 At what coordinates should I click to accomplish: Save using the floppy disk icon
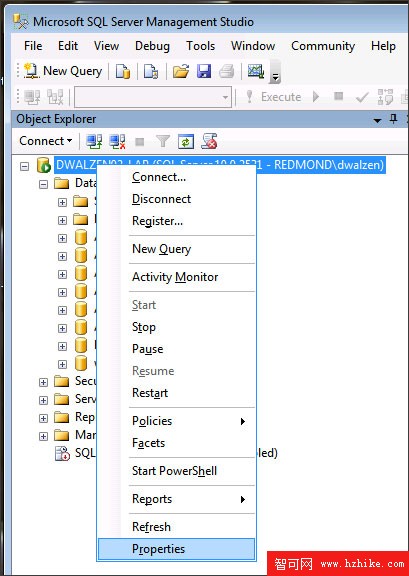click(x=204, y=71)
